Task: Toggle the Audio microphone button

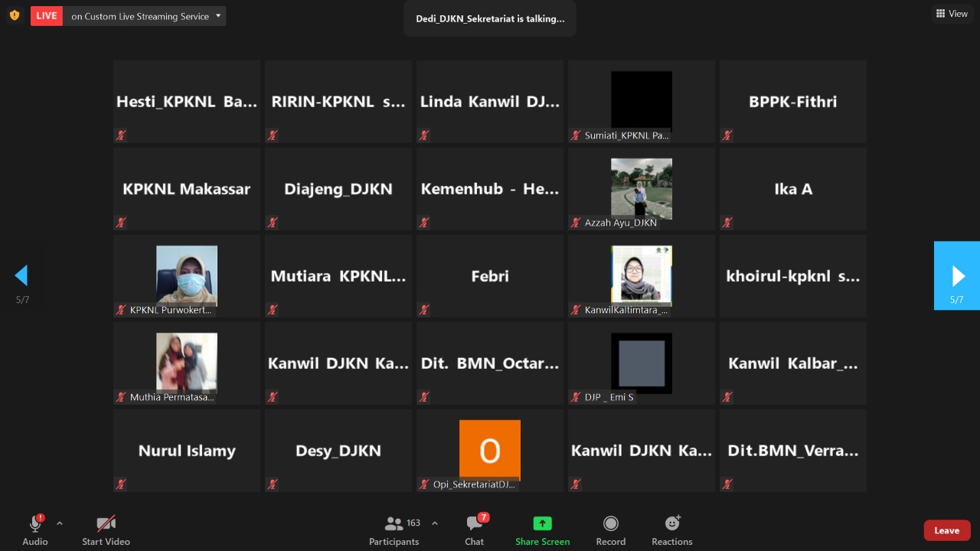Action: 35,530
